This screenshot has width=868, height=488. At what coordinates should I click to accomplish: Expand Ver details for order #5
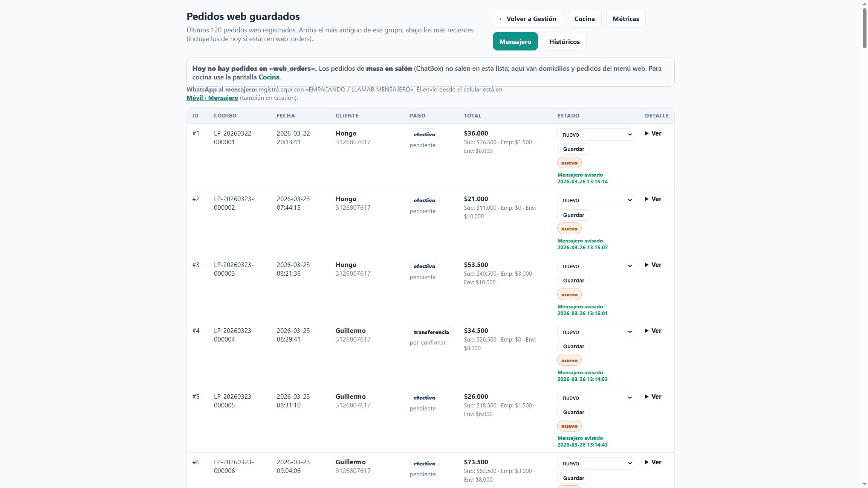pyautogui.click(x=653, y=396)
